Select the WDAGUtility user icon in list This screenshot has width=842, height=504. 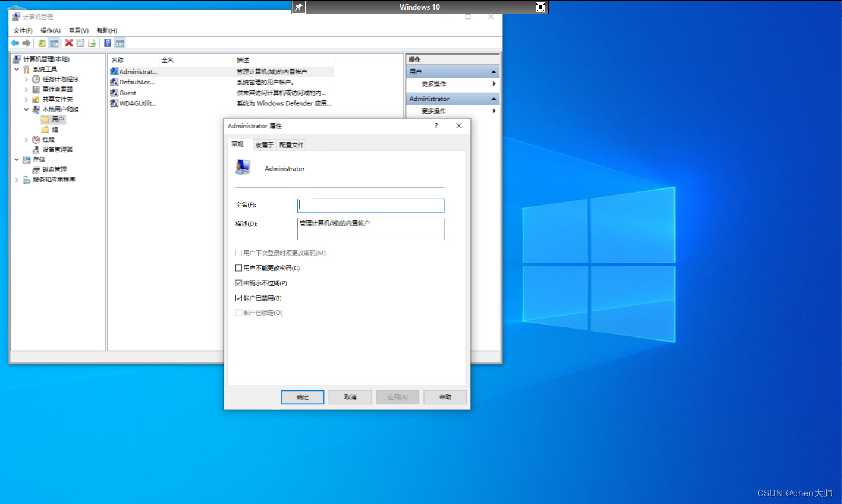point(114,103)
